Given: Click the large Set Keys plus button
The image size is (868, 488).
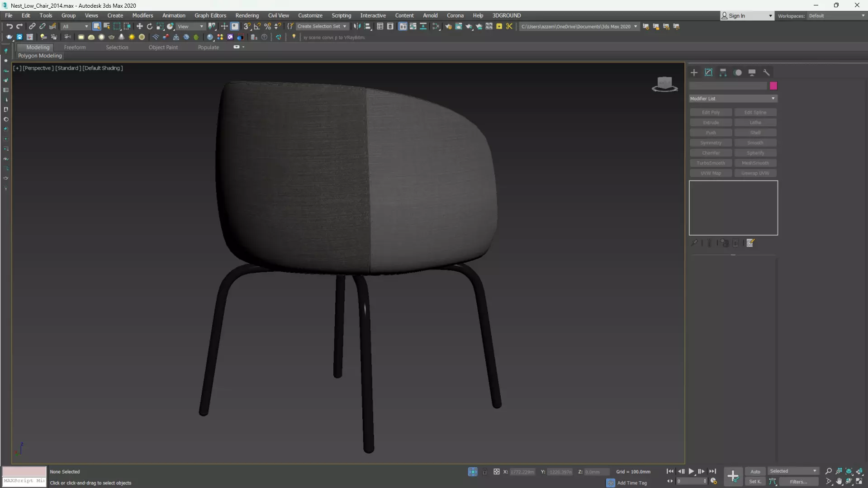Looking at the screenshot, I should pos(733,476).
